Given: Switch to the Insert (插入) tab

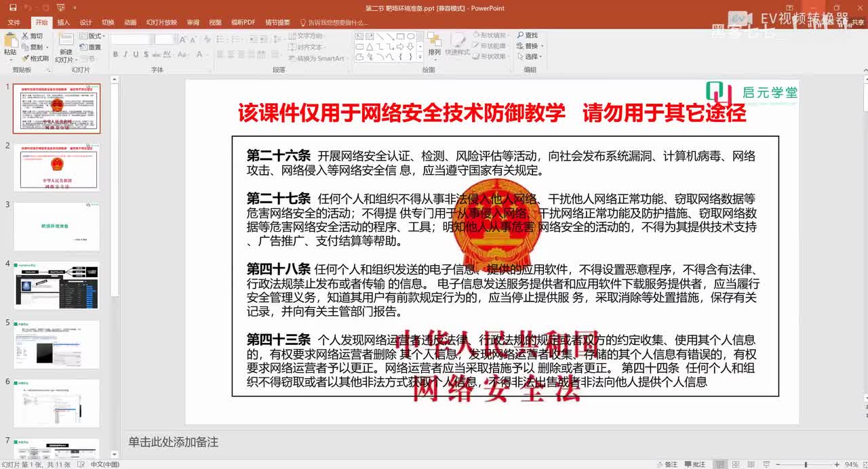Looking at the screenshot, I should coord(63,22).
